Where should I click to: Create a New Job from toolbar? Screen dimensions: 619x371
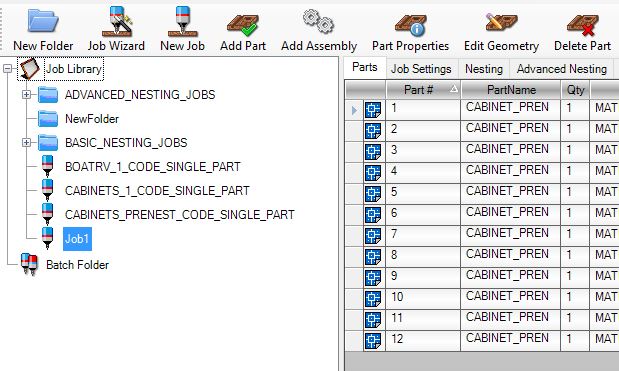(x=182, y=29)
